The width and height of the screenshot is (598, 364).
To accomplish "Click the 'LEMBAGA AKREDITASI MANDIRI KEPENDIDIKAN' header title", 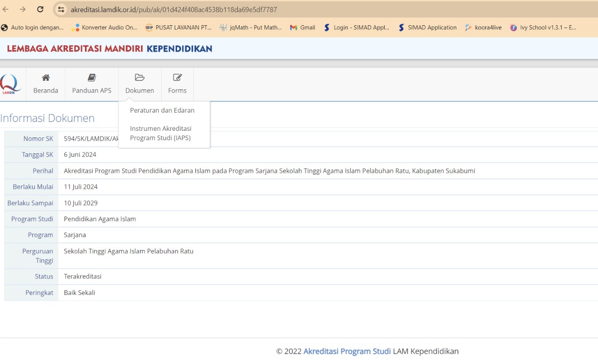I will [109, 49].
